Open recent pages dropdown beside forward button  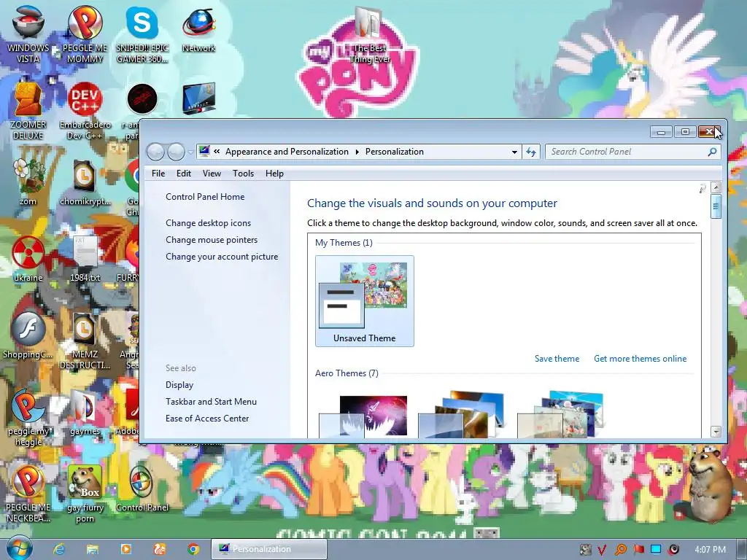pyautogui.click(x=190, y=152)
